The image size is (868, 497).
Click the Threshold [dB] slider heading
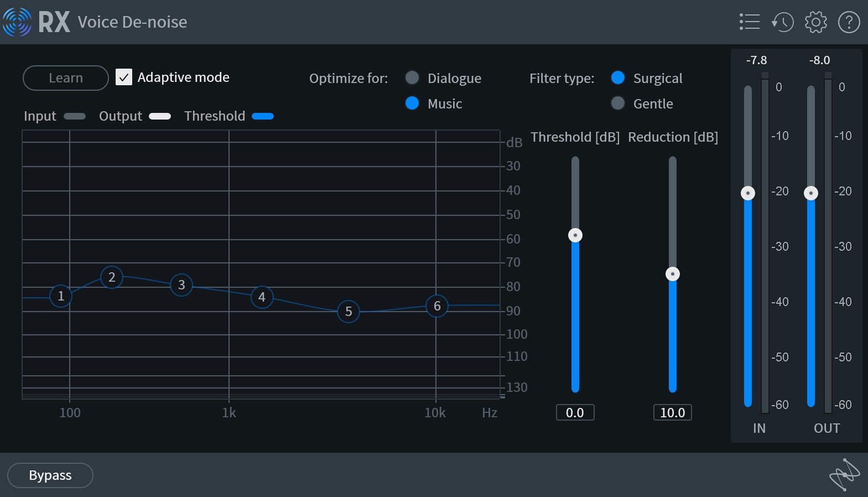coord(575,137)
